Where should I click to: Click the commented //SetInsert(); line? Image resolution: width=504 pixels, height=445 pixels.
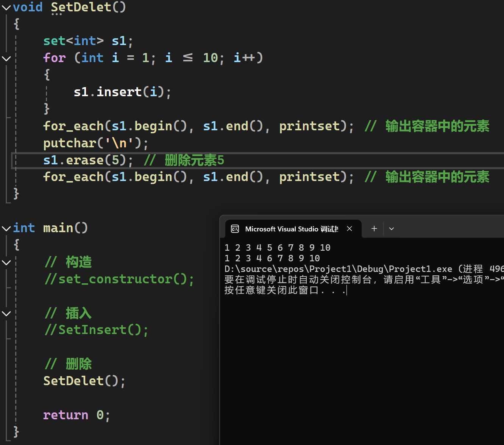[97, 330]
